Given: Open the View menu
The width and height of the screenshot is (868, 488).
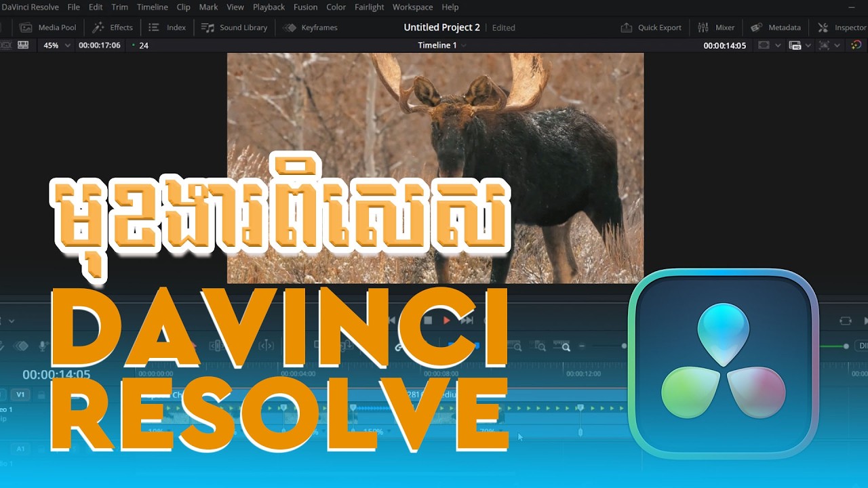Looking at the screenshot, I should pos(235,7).
